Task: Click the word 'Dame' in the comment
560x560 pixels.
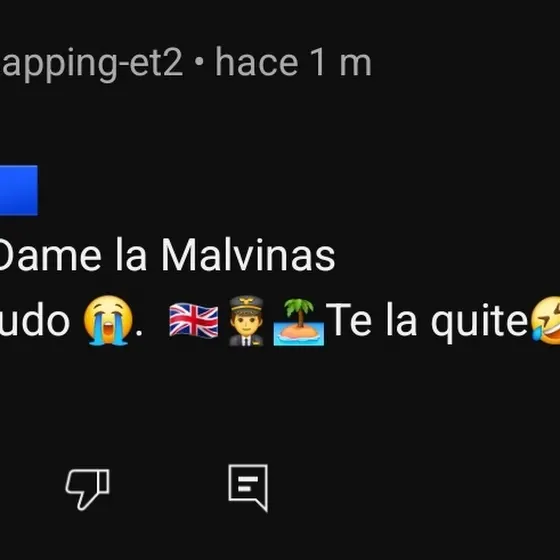Action: (x=50, y=255)
